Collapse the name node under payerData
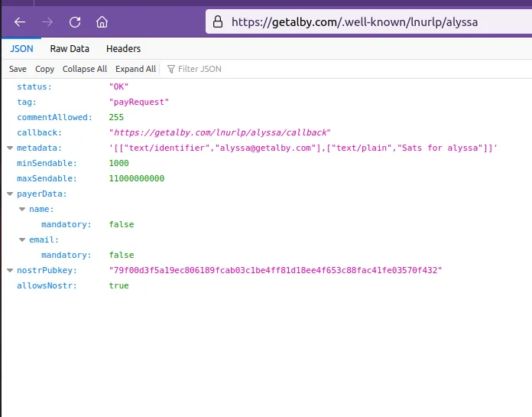Viewport: 532px width, 417px height. [x=22, y=209]
